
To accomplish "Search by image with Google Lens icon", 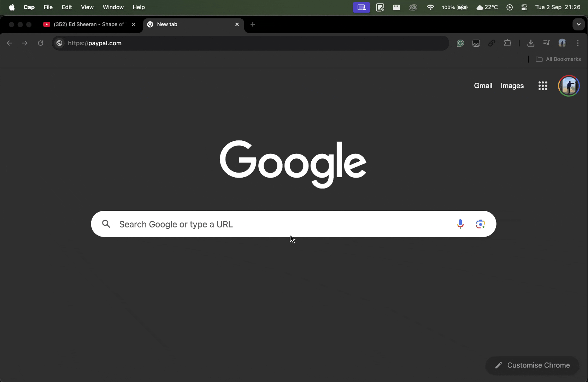I will (480, 224).
